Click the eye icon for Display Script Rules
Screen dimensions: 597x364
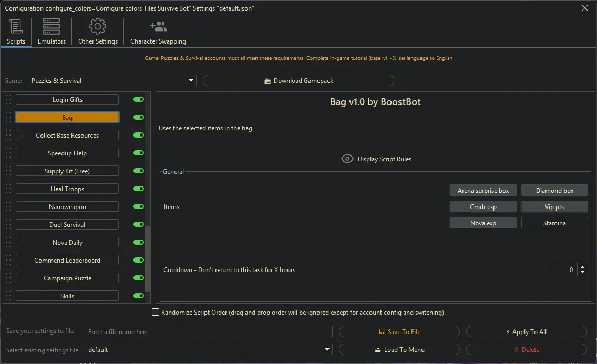(347, 159)
